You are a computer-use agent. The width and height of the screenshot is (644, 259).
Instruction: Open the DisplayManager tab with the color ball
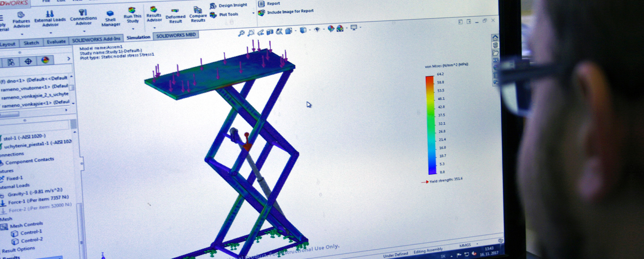[x=45, y=60]
